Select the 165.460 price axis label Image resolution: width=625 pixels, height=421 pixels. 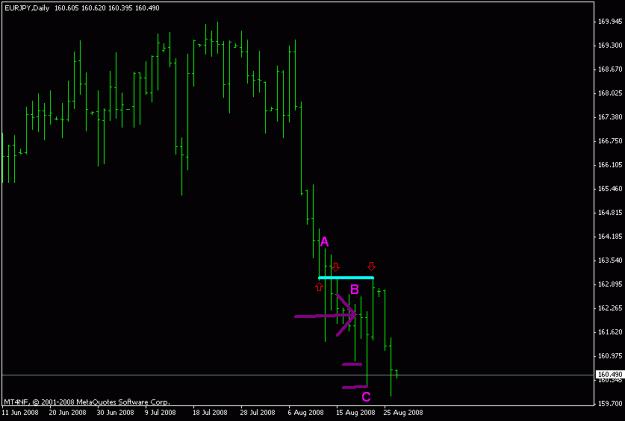(610, 189)
